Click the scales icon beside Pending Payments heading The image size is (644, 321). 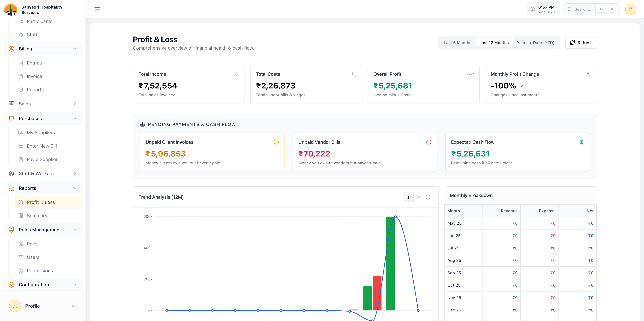coord(143,124)
